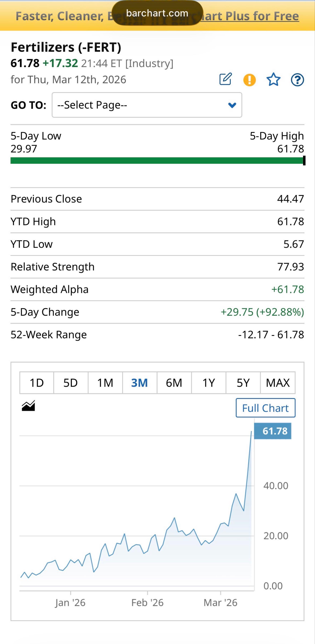Switch chart to 1D period
The height and width of the screenshot is (644, 315).
[x=37, y=383]
